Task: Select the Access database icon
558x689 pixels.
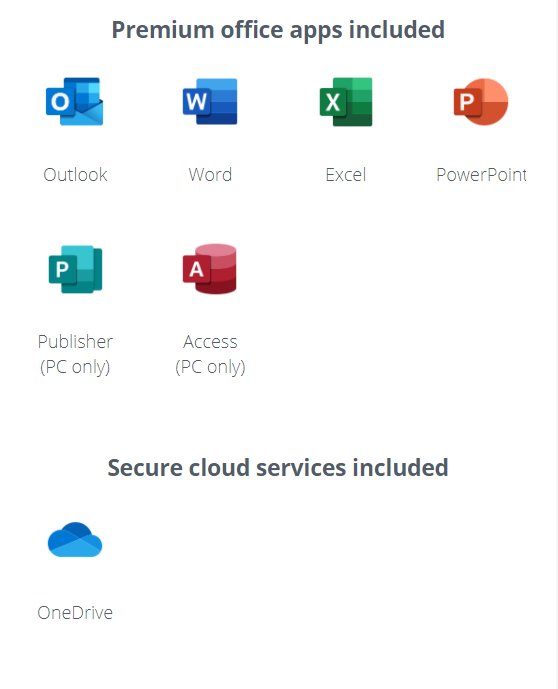Action: pyautogui.click(x=210, y=269)
